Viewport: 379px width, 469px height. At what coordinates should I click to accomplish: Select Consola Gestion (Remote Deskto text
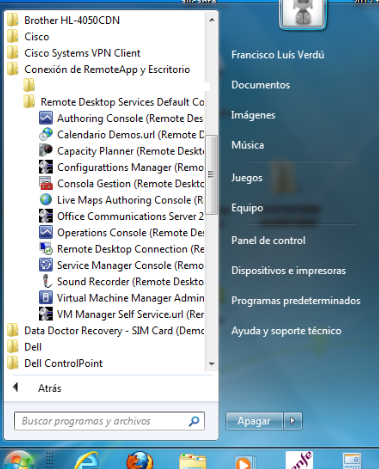[x=131, y=184]
